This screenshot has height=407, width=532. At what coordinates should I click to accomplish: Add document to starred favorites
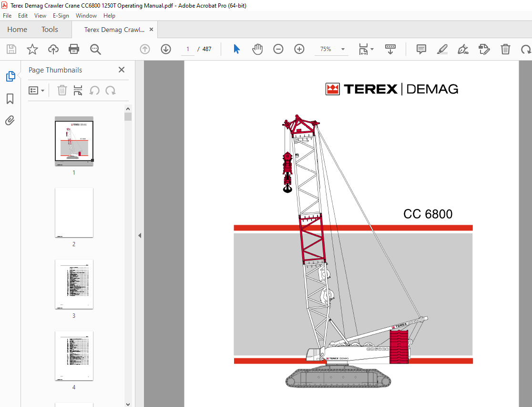[x=32, y=49]
